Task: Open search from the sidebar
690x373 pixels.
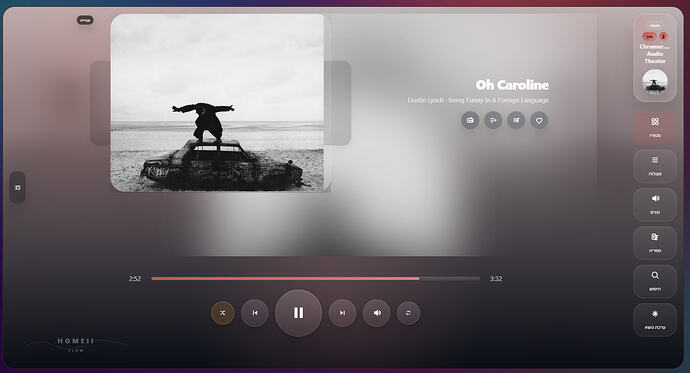Action: pos(655,281)
